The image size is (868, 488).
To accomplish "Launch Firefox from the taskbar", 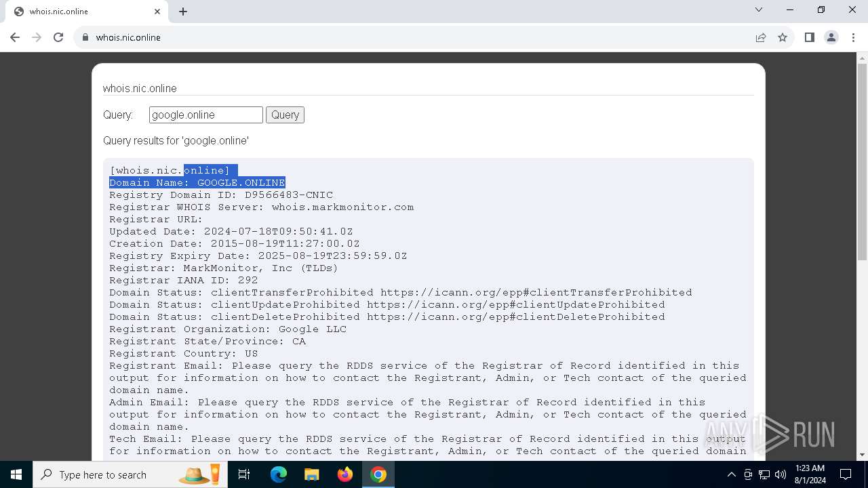I will (x=345, y=474).
